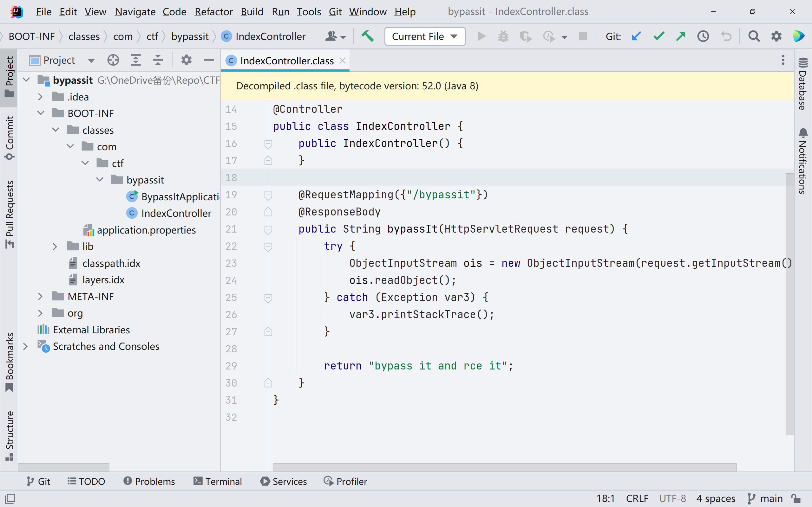Screen dimensions: 812x507
Task: Toggle fold marker on try block line 22
Action: click(x=268, y=247)
